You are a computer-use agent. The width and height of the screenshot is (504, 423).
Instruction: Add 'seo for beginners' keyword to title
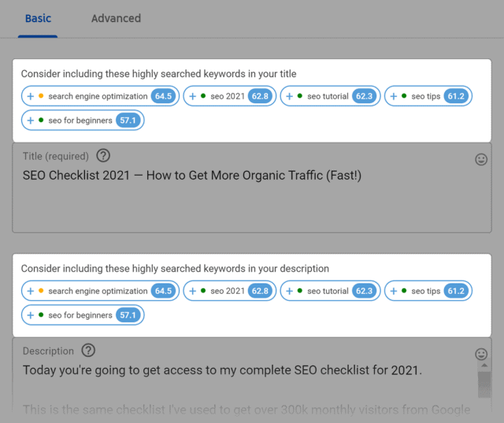(80, 121)
